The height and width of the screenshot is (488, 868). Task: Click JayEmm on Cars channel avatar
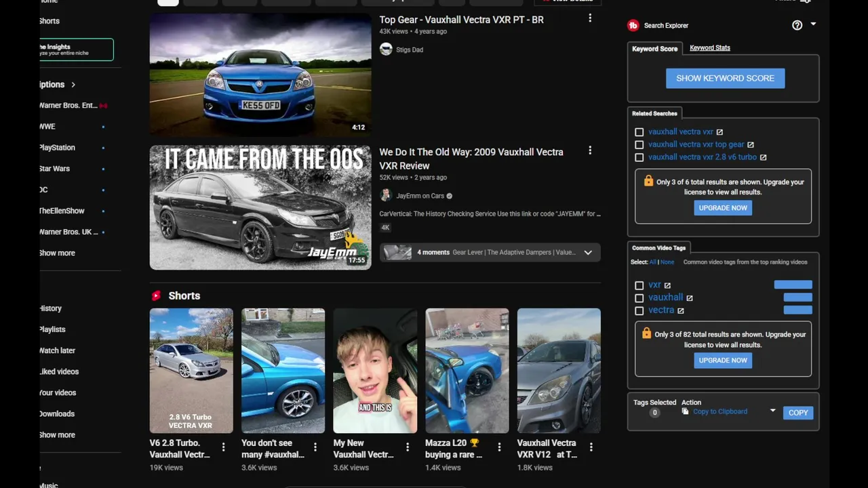pyautogui.click(x=386, y=195)
